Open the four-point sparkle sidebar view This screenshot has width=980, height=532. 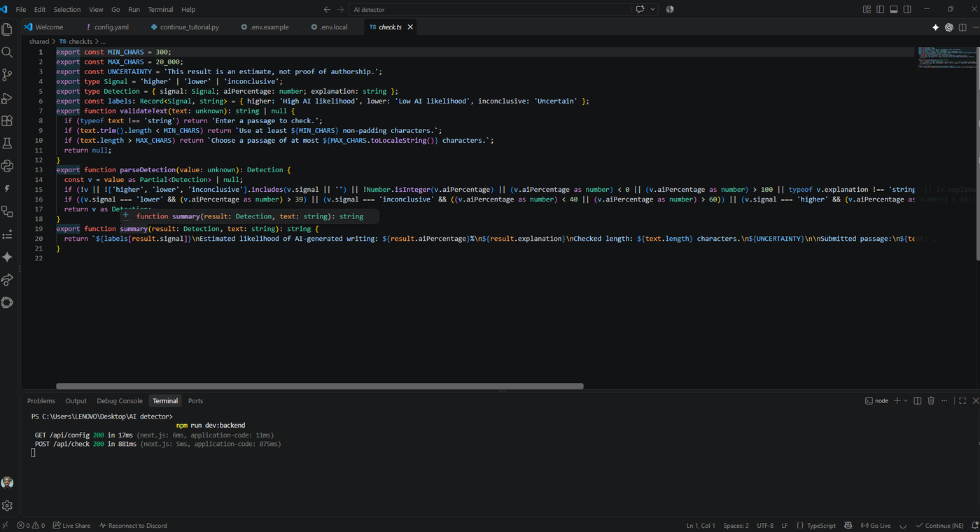coord(7,257)
